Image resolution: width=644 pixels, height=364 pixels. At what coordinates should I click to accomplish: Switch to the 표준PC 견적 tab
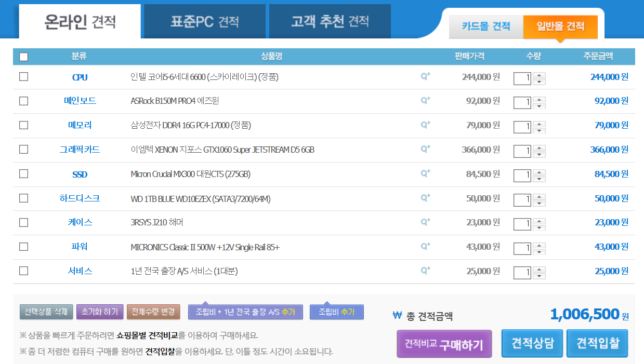(x=204, y=22)
